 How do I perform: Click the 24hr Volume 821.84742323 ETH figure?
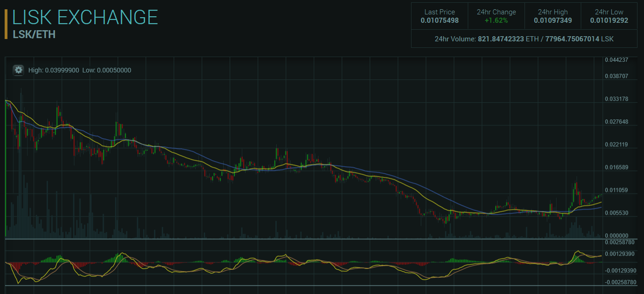tap(507, 39)
